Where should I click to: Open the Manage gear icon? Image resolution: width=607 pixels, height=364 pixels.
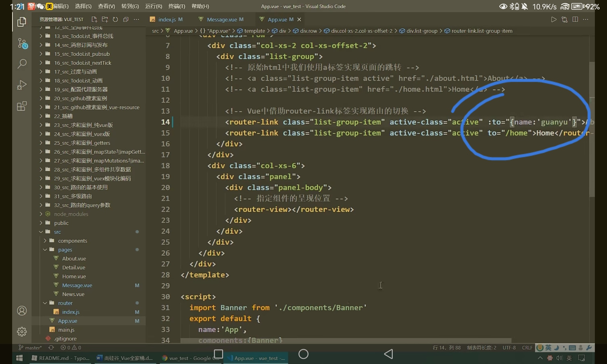[x=22, y=332]
